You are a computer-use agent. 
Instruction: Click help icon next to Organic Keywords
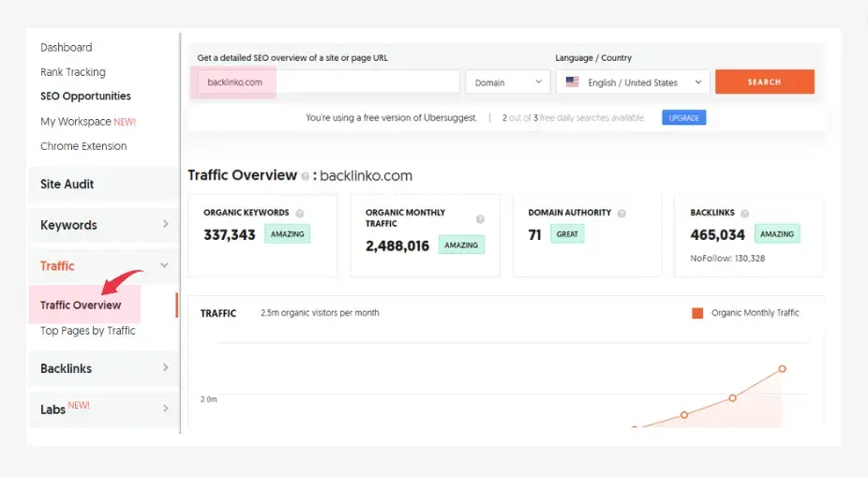(x=300, y=214)
